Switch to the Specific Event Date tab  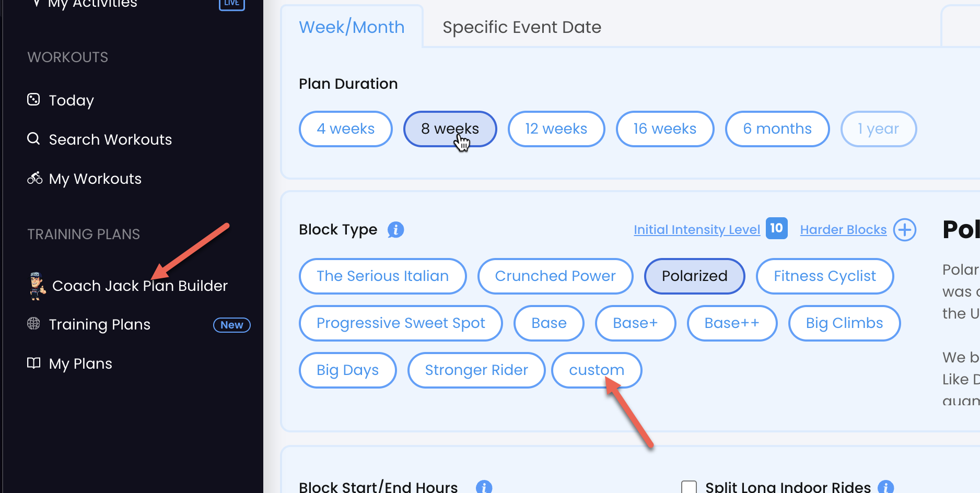point(522,27)
